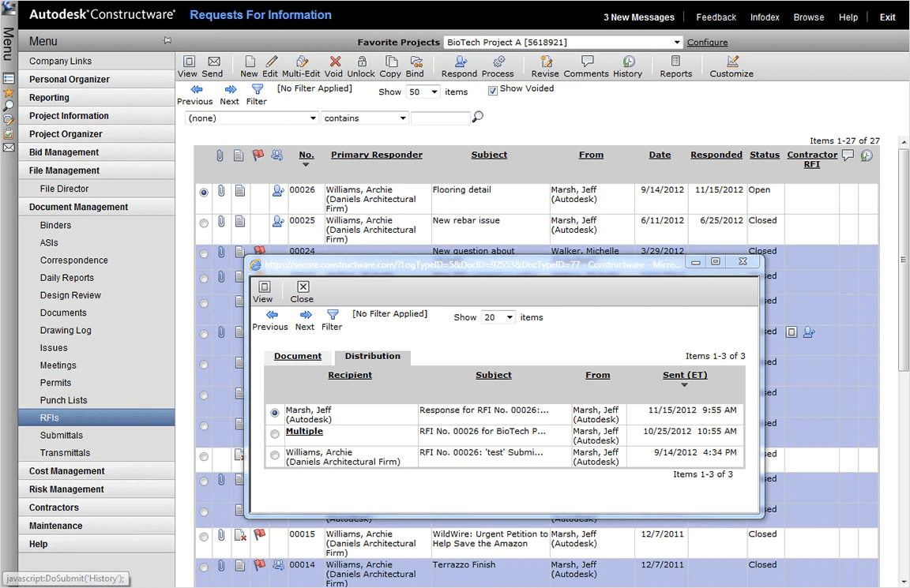Click the Process gears icon
910x588 pixels.
(x=498, y=62)
